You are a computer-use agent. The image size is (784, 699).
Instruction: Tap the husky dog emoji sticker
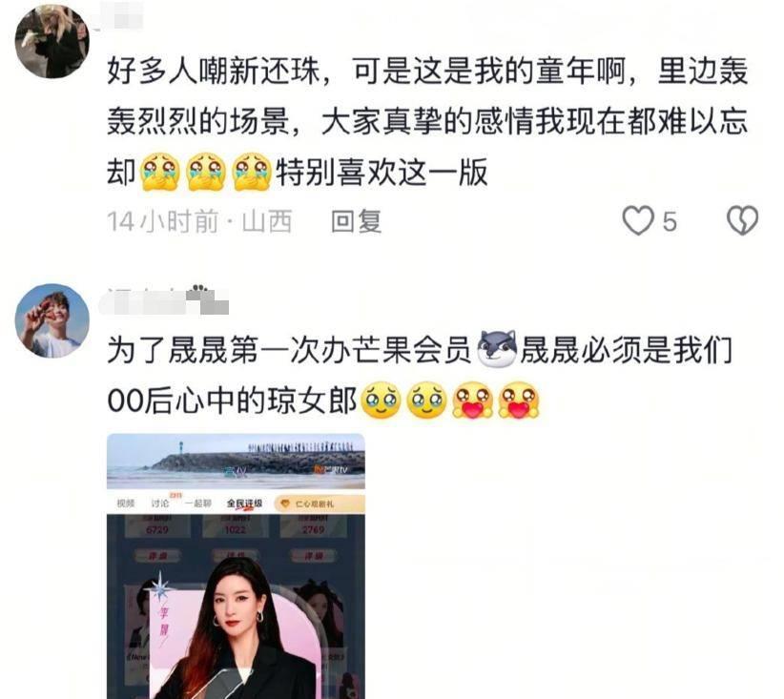click(497, 348)
